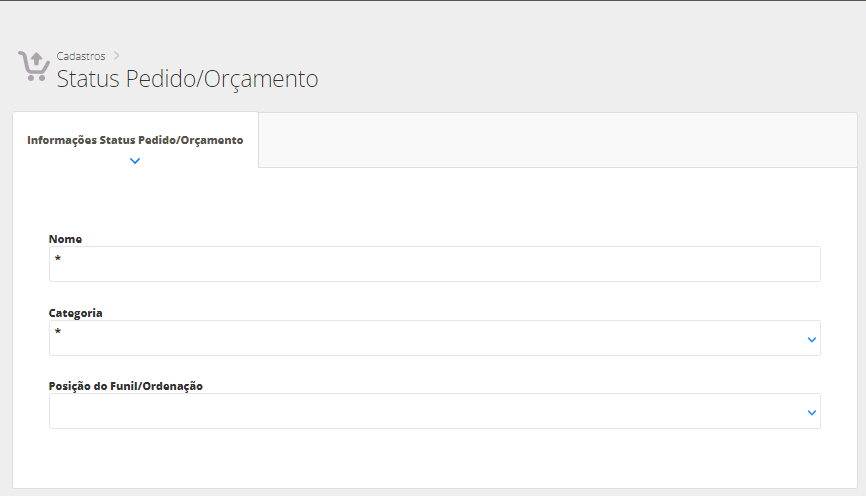This screenshot has width=866, height=496.
Task: Click the Categoria field's blue arrow icon
Action: pyautogui.click(x=811, y=340)
